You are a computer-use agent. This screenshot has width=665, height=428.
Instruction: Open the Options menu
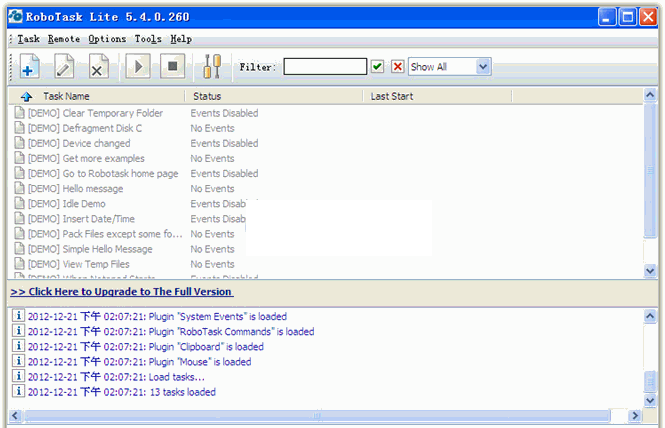click(x=107, y=38)
